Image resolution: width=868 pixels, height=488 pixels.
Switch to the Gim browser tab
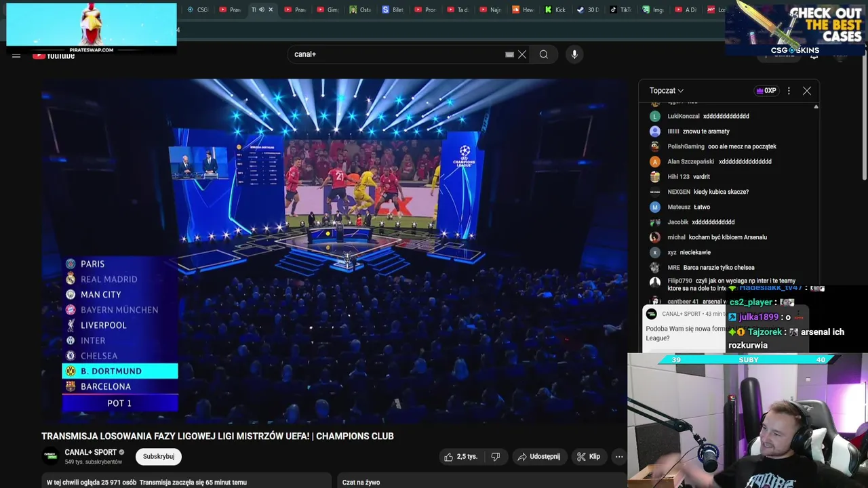point(328,9)
